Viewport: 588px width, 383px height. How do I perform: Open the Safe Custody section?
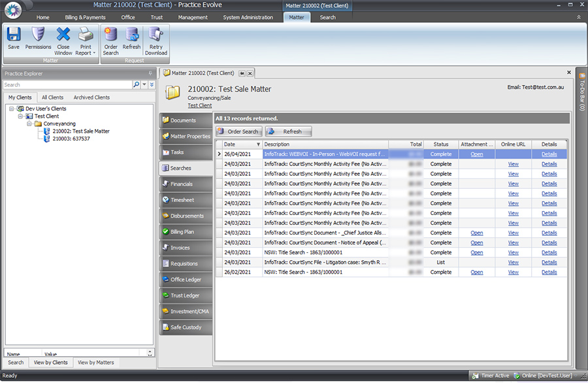pos(186,327)
